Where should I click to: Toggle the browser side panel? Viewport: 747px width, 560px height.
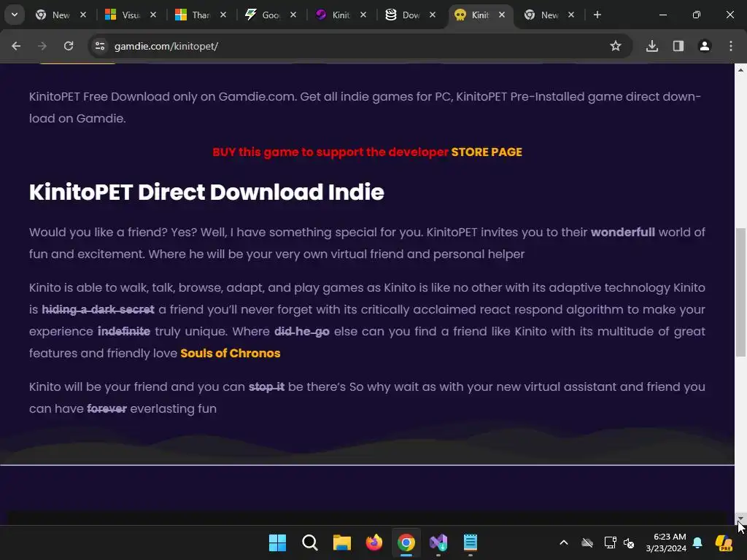tap(678, 46)
